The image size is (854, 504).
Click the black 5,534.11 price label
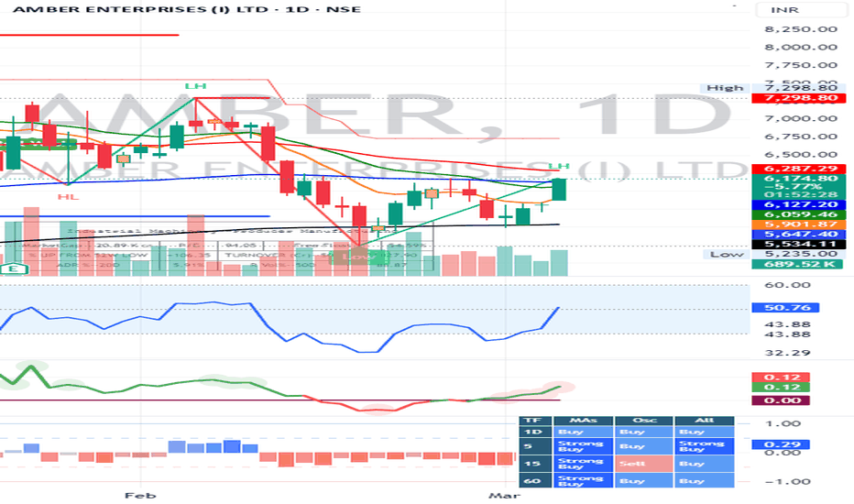click(798, 244)
